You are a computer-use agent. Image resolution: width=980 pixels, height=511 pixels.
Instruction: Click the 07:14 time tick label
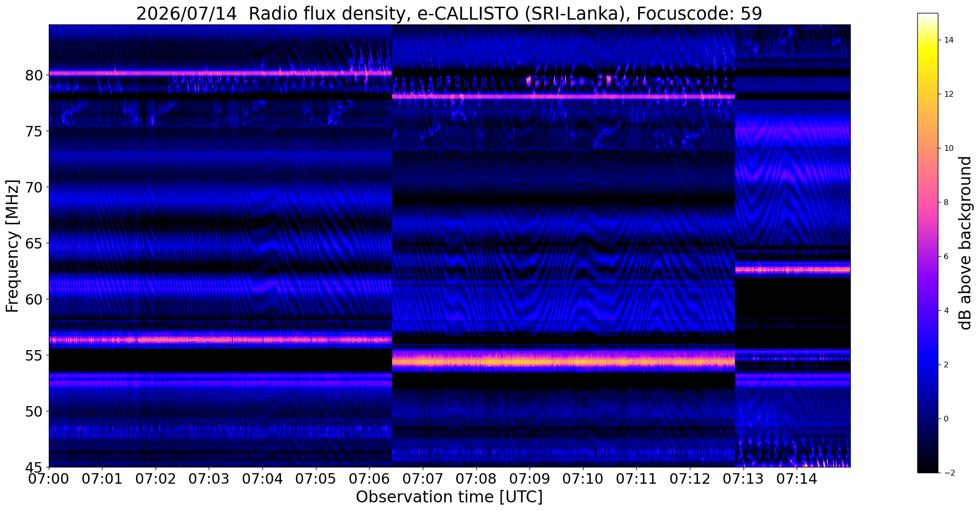[796, 478]
